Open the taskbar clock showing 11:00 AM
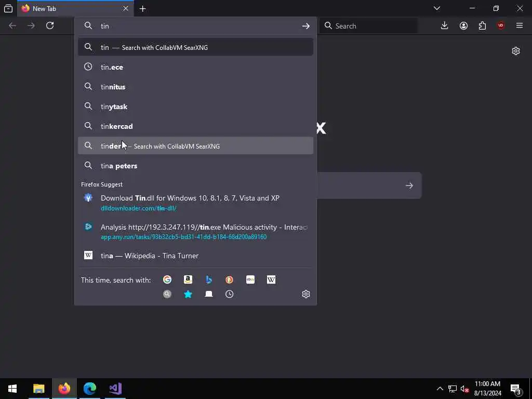The width and height of the screenshot is (532, 399). (x=487, y=389)
